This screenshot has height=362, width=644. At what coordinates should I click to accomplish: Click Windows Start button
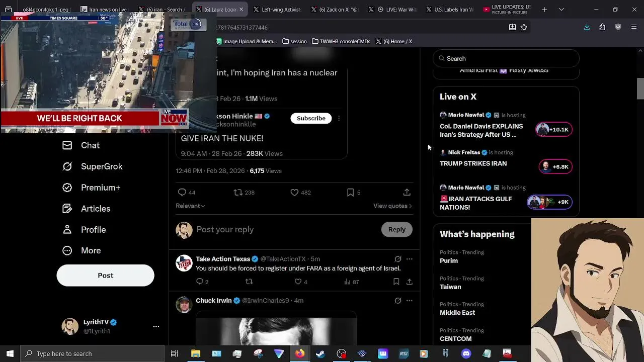pyautogui.click(x=10, y=353)
